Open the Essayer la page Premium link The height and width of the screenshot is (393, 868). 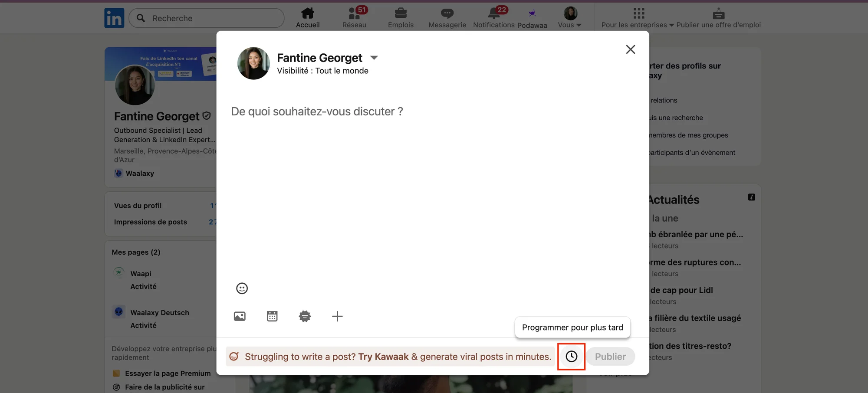pyautogui.click(x=168, y=373)
